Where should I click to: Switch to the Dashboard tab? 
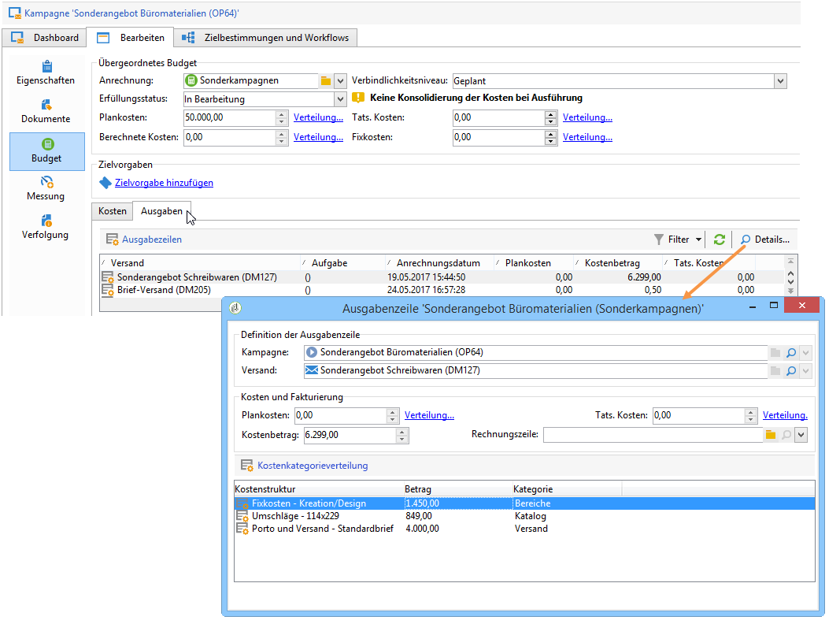pos(46,38)
